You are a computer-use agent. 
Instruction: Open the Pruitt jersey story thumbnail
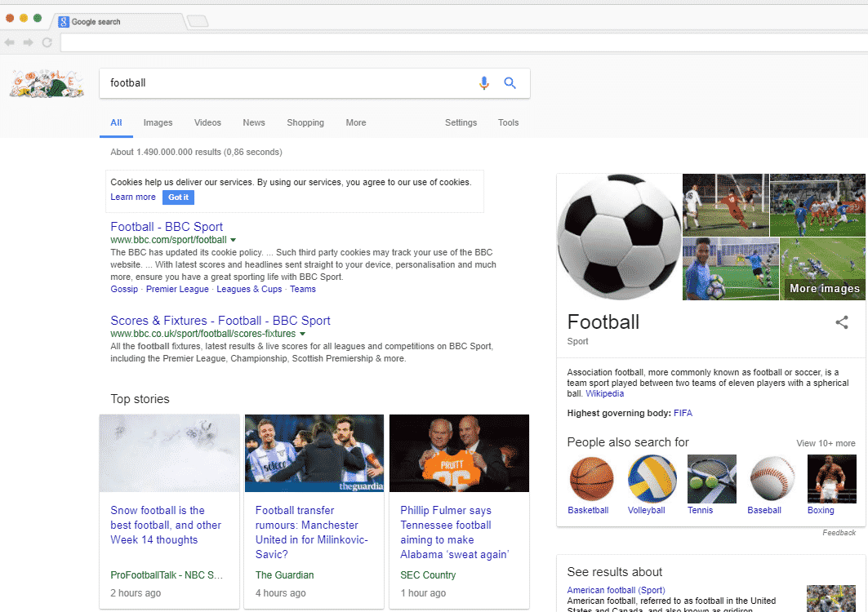459,453
